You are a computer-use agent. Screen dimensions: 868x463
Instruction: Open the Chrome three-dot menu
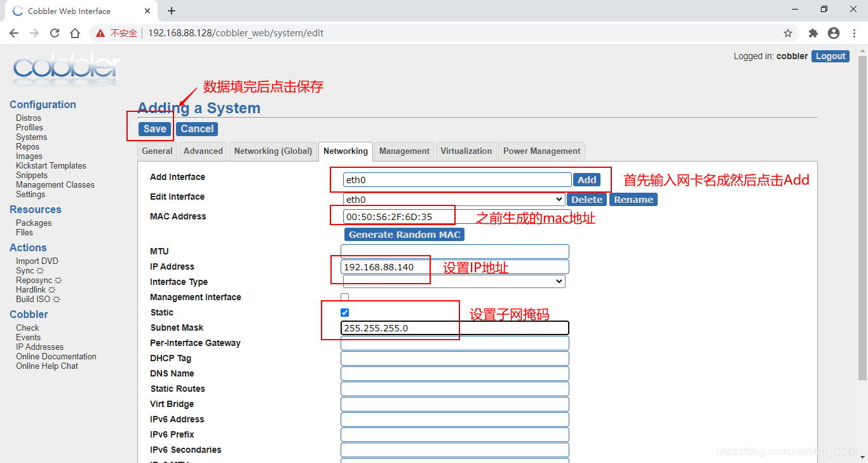click(x=854, y=33)
